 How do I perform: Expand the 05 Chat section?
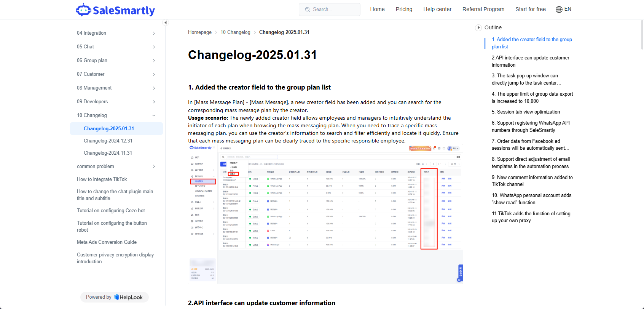116,47
